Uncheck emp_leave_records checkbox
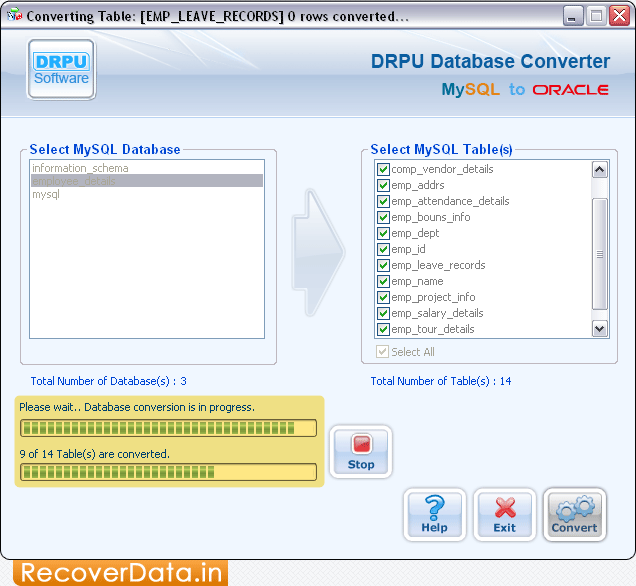This screenshot has width=636, height=586. 383,265
